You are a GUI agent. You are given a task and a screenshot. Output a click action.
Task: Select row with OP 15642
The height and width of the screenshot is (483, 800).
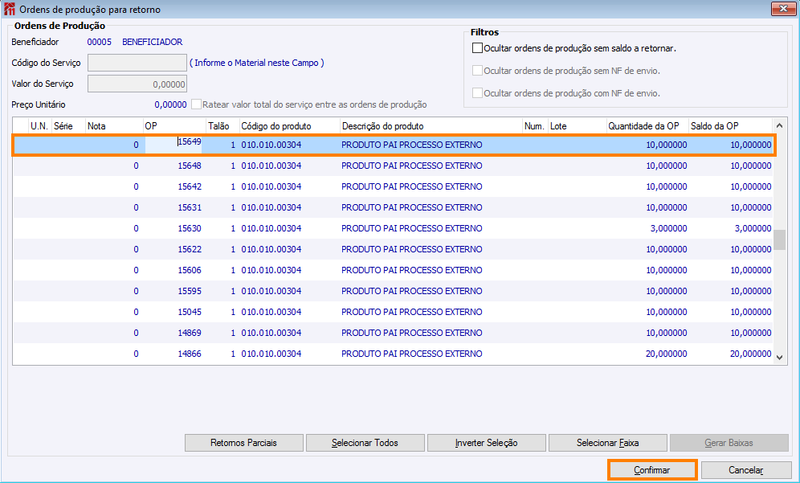393,187
